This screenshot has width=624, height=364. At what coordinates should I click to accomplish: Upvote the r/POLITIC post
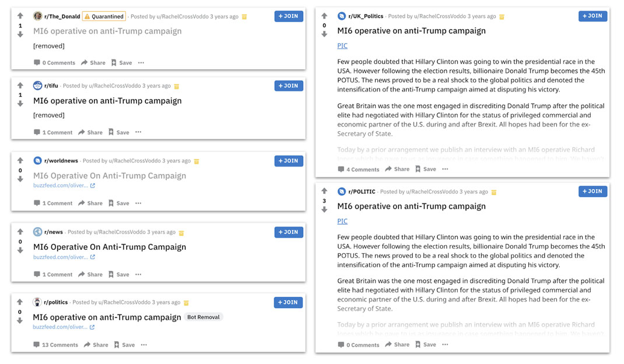(x=325, y=191)
